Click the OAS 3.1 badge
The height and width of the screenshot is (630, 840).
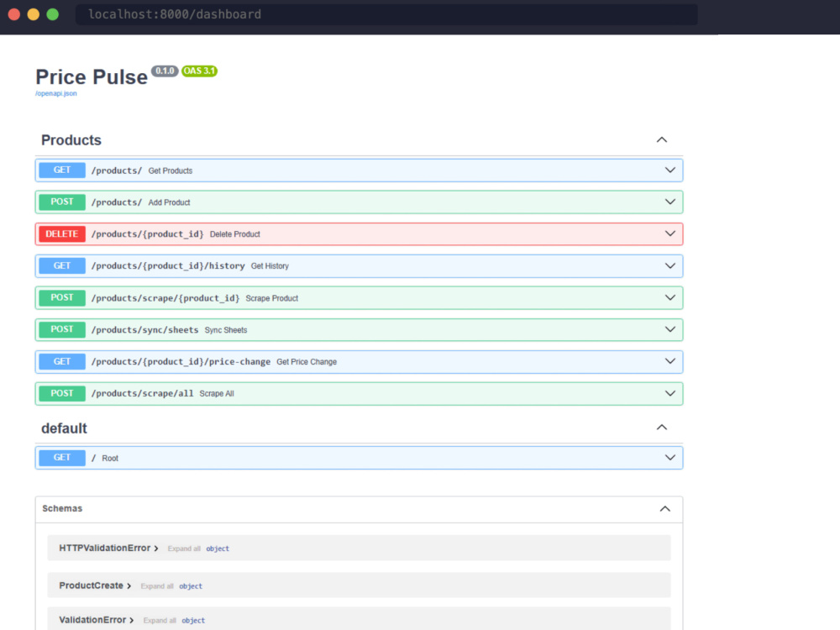coord(199,71)
